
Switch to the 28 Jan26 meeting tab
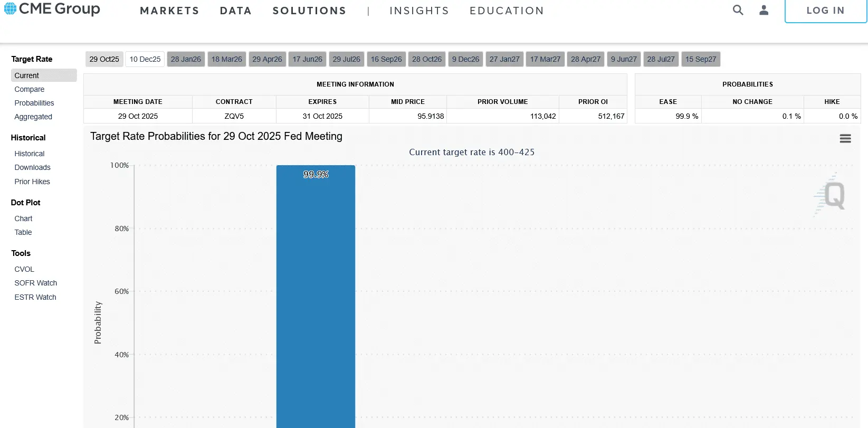pyautogui.click(x=186, y=59)
